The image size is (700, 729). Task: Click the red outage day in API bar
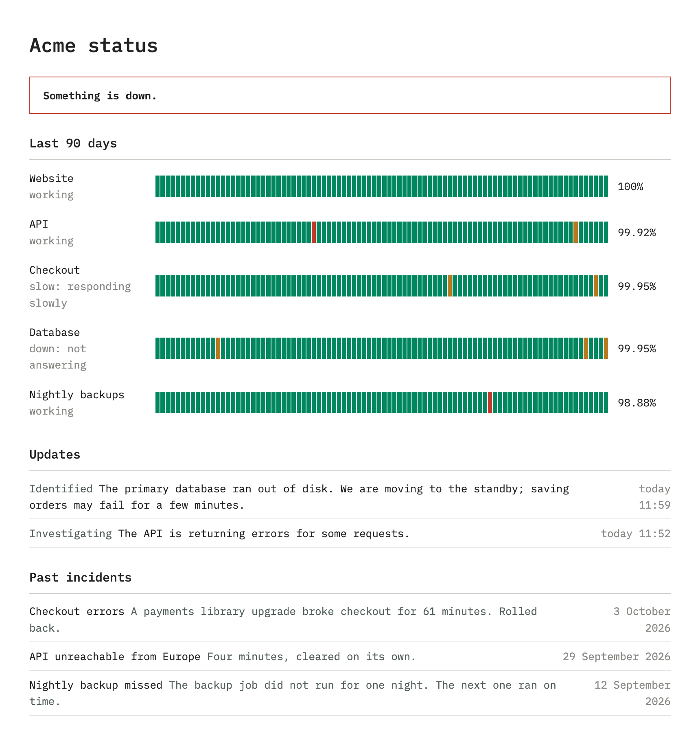(314, 232)
